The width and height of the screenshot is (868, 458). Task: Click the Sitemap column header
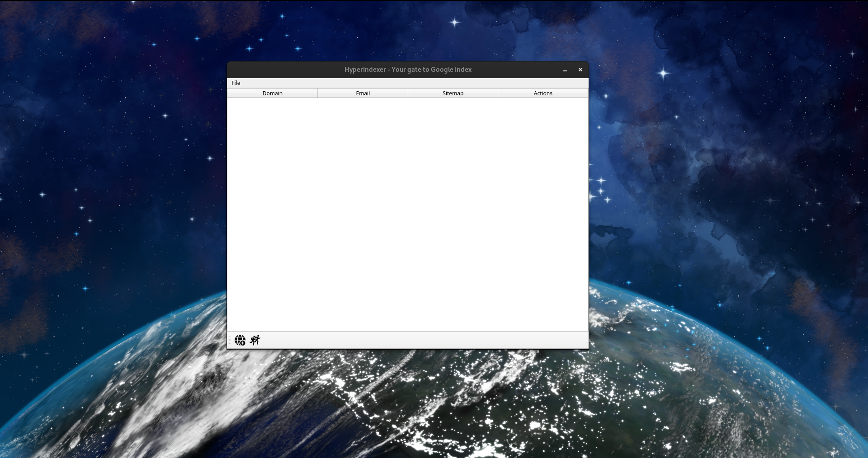[x=453, y=93]
